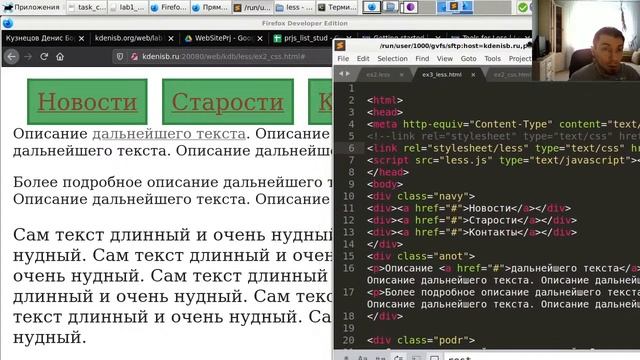Open the Терми... terminal taskbar entry
This screenshot has height=360, width=640.
(336, 7)
